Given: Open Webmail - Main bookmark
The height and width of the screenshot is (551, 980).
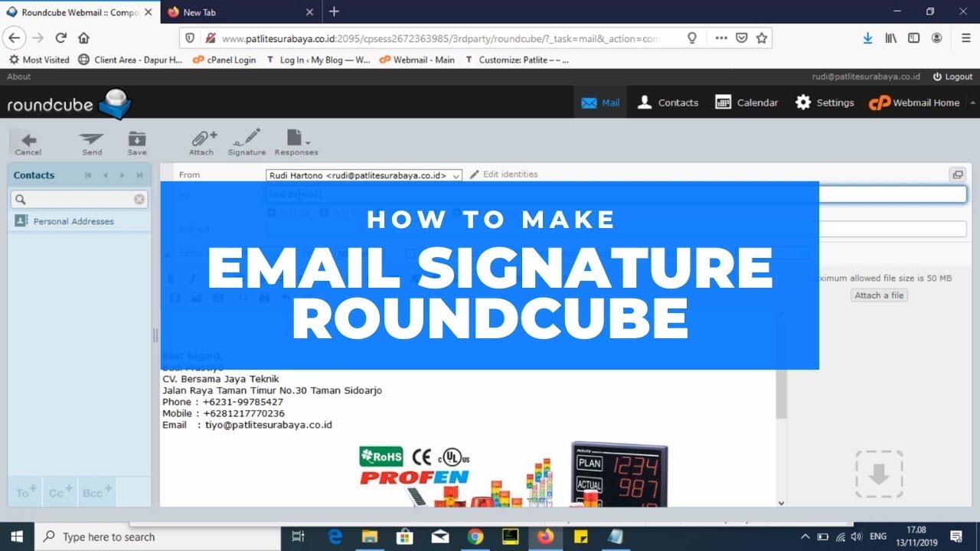Looking at the screenshot, I should [416, 60].
